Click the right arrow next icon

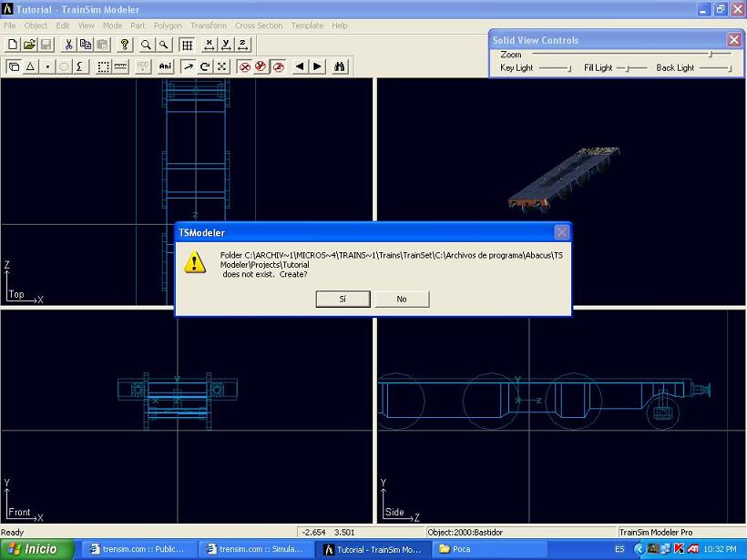(317, 66)
